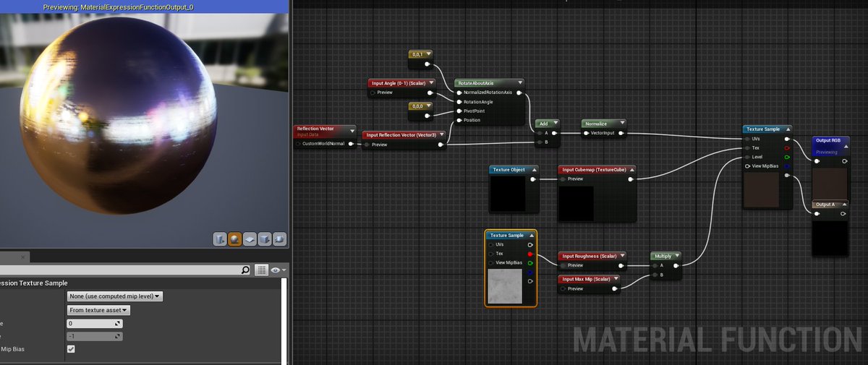Click the details panel vertical scrollbar
868x365 pixels.
click(x=285, y=320)
